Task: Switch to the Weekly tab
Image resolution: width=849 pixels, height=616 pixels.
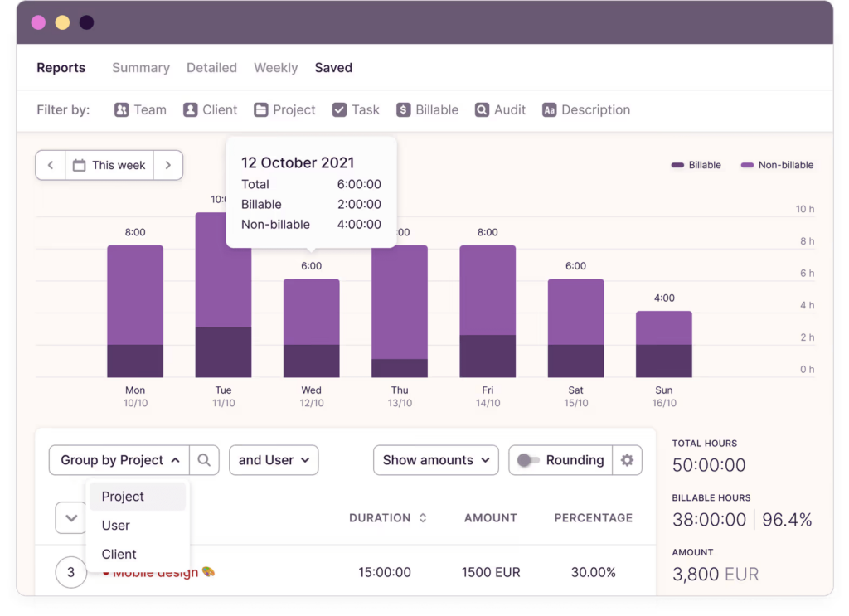Action: pyautogui.click(x=275, y=68)
